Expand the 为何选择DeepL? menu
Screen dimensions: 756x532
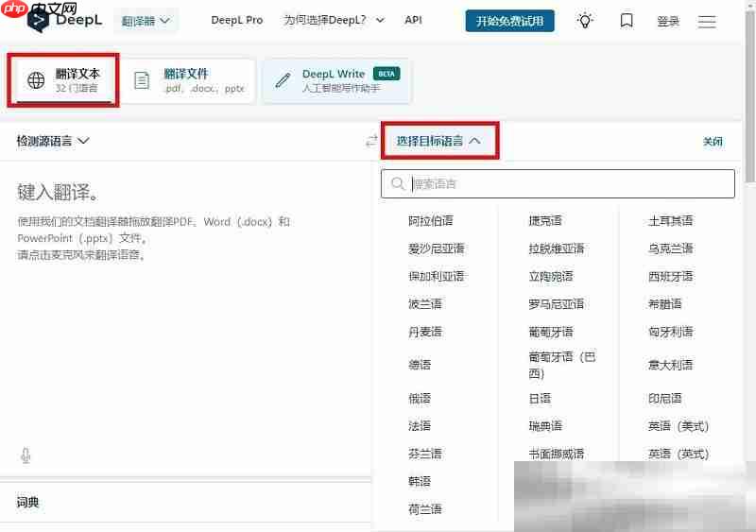(334, 20)
